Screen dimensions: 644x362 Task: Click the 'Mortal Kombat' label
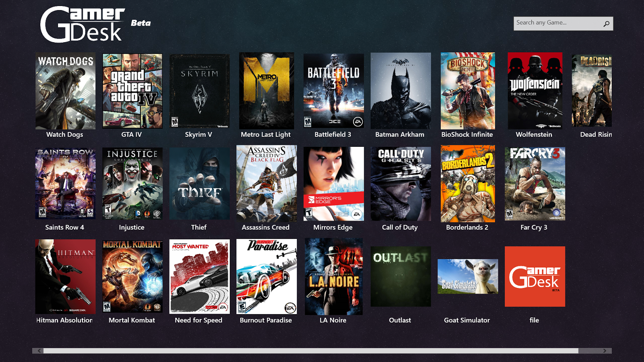pyautogui.click(x=132, y=320)
